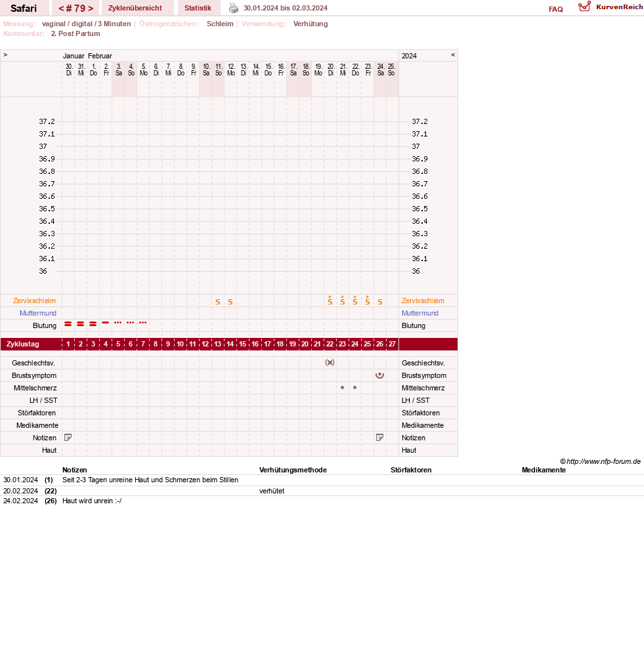Image resolution: width=644 pixels, height=666 pixels.
Task: Click Mittelschmerz dot on cycle day 23
Action: [342, 387]
